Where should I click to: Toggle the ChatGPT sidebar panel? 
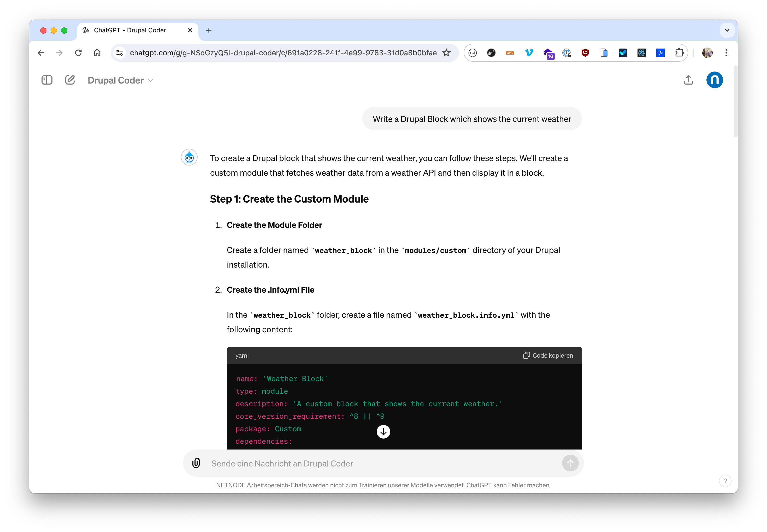pyautogui.click(x=47, y=80)
